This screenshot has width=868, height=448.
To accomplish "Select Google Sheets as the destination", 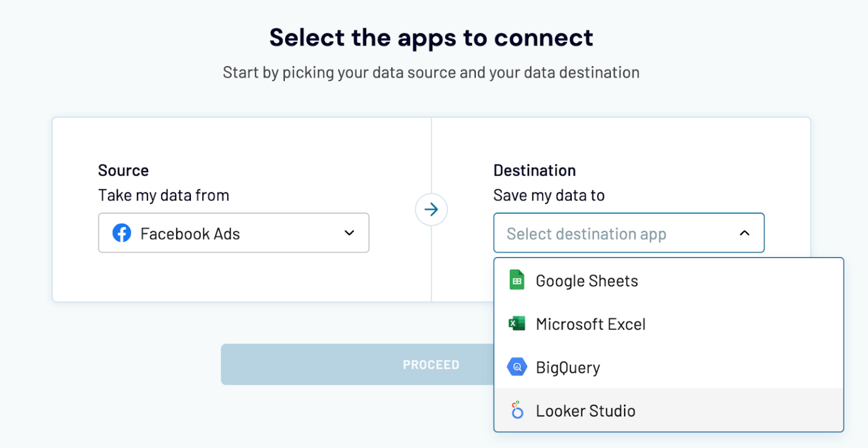I will click(586, 280).
